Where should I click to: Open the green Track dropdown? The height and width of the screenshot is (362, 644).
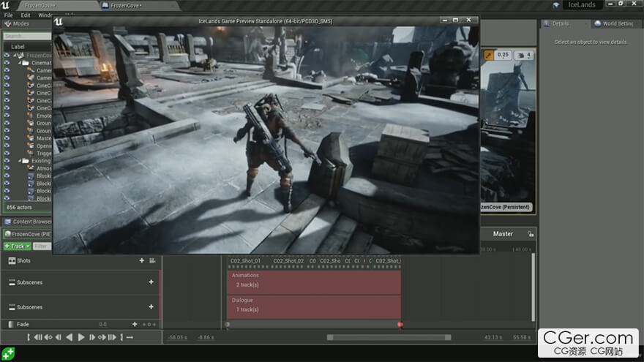click(x=18, y=246)
